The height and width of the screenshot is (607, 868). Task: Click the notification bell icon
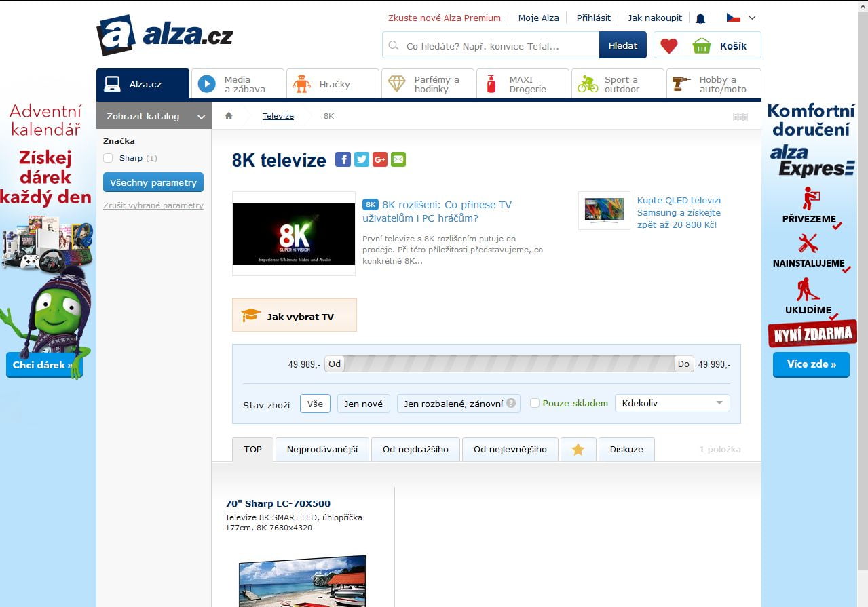coord(700,18)
